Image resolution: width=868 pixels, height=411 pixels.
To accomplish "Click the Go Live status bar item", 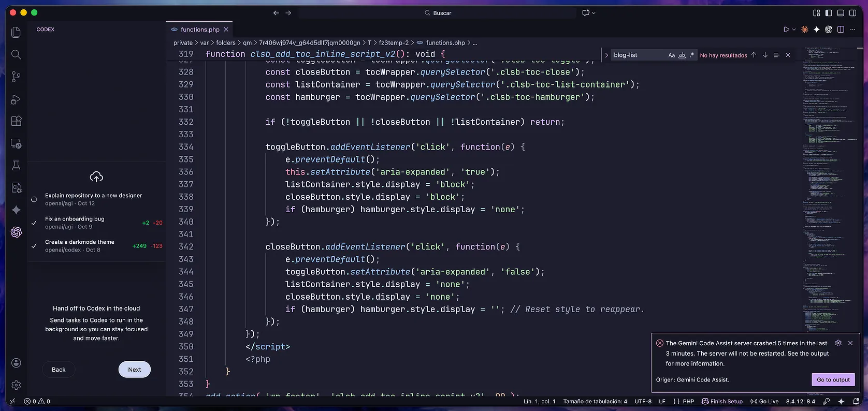I will (x=764, y=401).
